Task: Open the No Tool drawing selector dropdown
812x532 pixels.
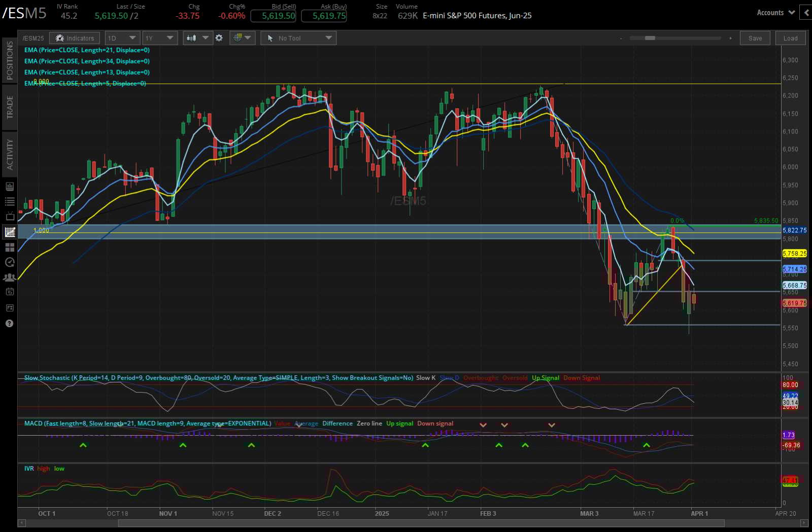Action: tap(298, 38)
